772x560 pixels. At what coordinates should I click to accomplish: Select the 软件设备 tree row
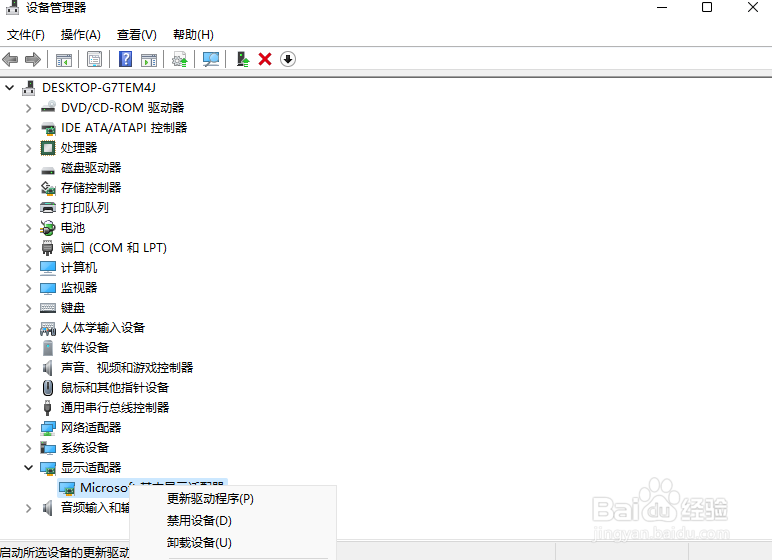point(85,348)
